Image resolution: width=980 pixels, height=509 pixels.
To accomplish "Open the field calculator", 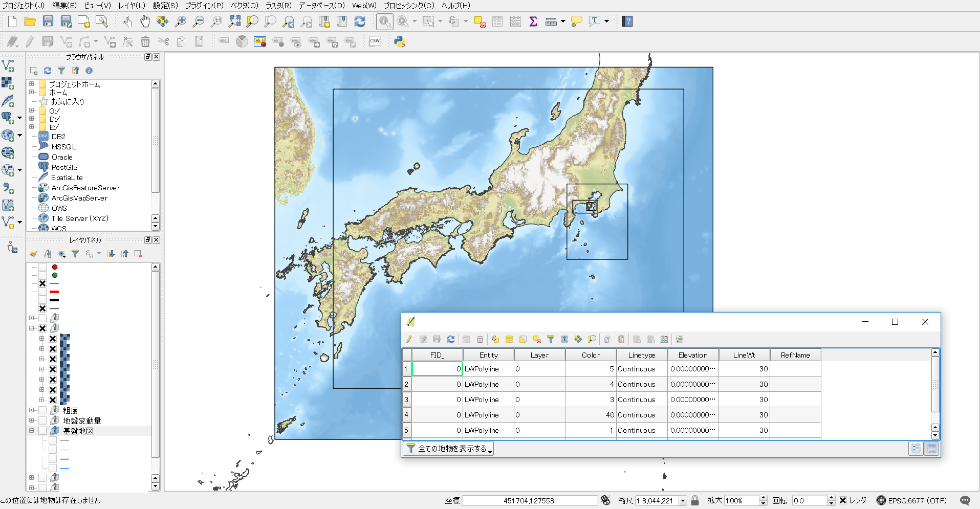I will 664,339.
